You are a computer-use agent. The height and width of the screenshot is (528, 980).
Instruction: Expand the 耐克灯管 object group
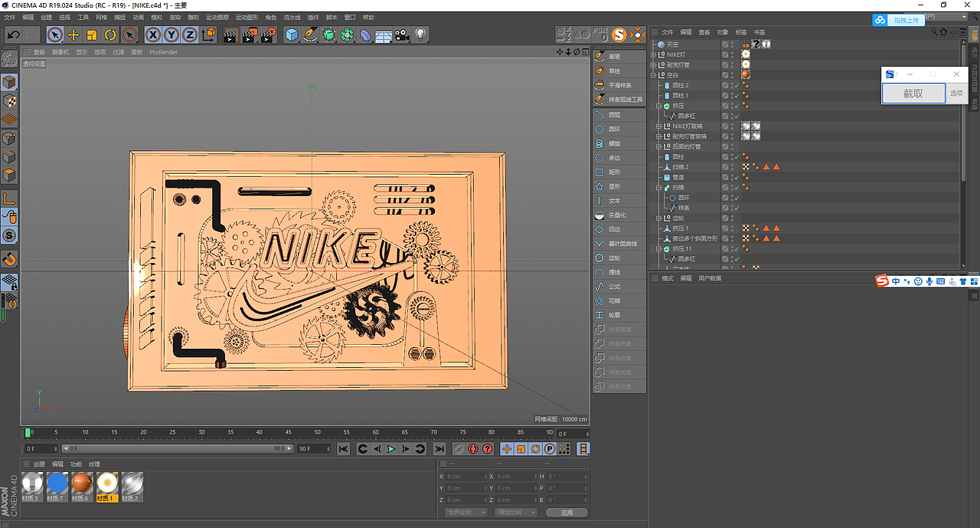tap(653, 65)
